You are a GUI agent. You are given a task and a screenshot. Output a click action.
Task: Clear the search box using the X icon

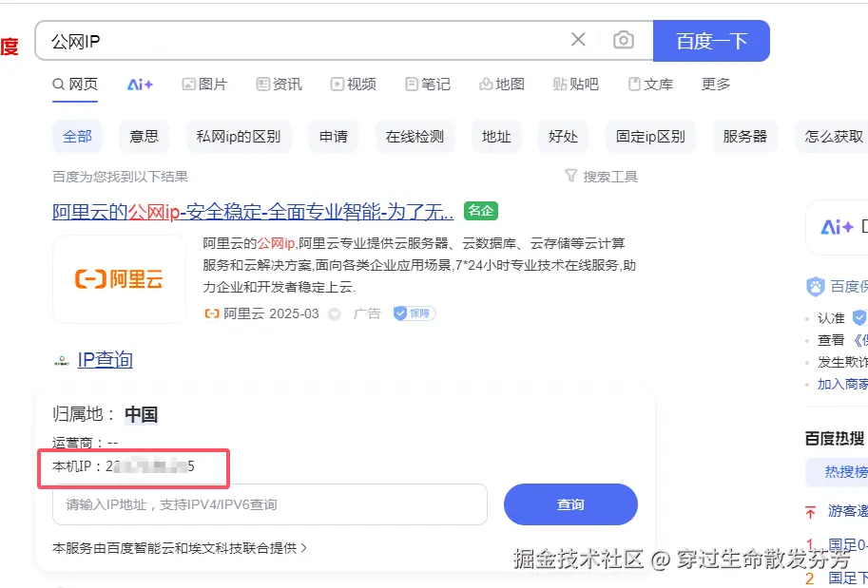pyautogui.click(x=578, y=41)
